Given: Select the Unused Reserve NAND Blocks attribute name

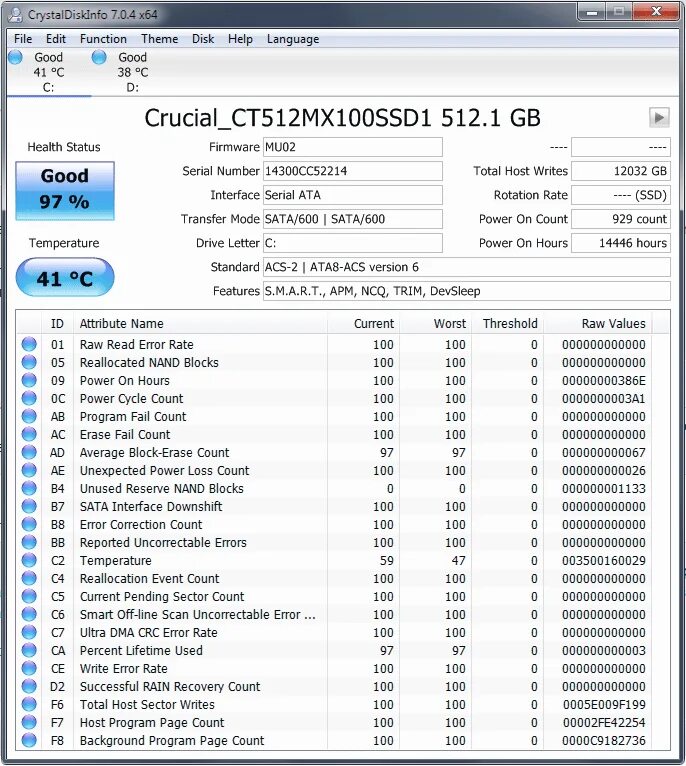Looking at the screenshot, I should (162, 489).
